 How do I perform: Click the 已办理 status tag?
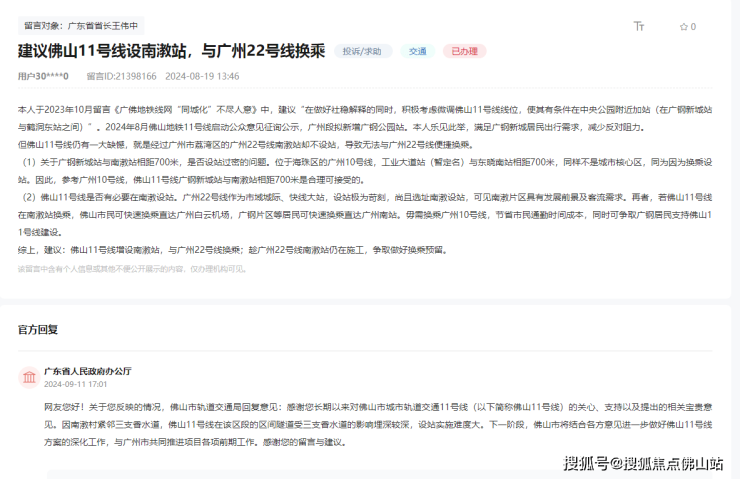pos(464,51)
